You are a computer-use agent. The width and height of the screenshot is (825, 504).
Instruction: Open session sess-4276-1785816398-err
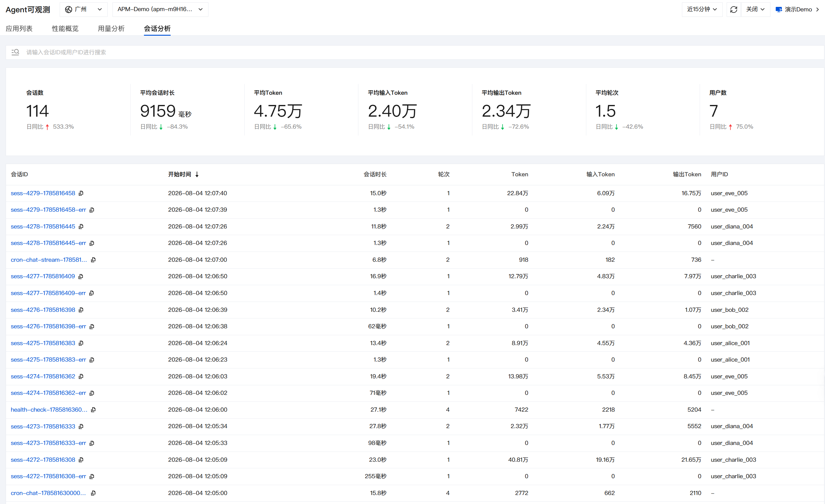(48, 326)
